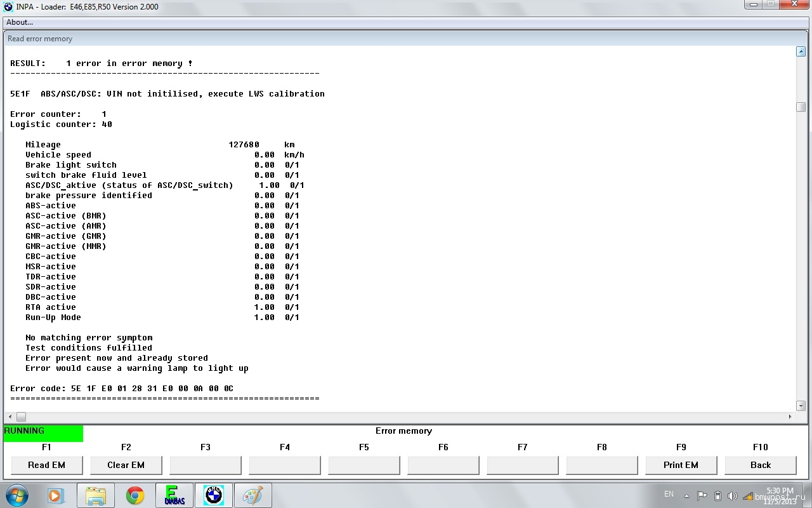Screen dimensions: 812x508
Task: Open the Action Center flag icon
Action: point(702,496)
